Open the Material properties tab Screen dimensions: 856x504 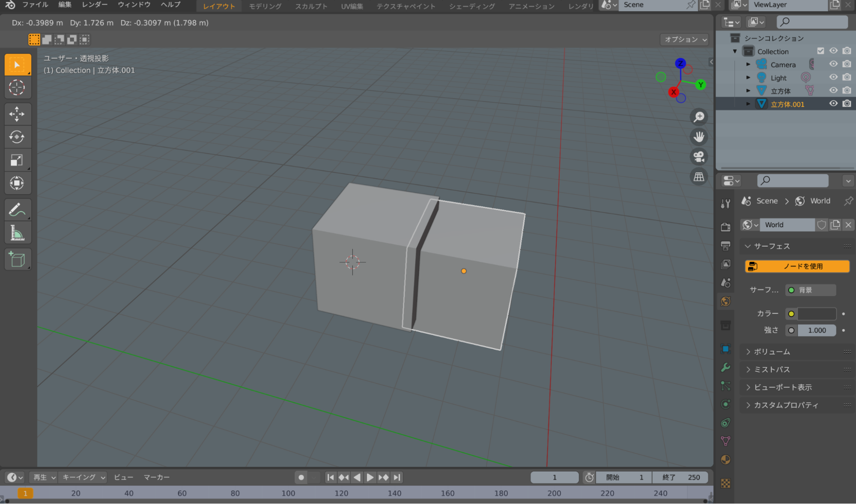[725, 460]
